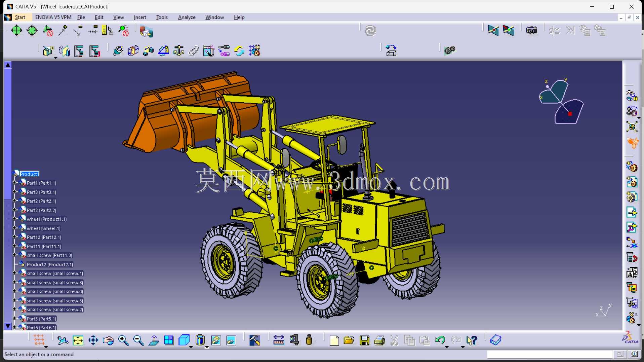Click the command input field in status bar
The image size is (644, 362).
550,354
